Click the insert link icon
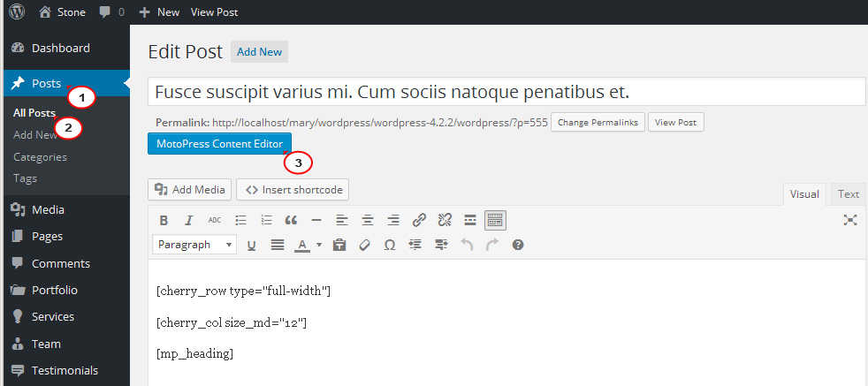Screen dimensions: 868x386 point(419,221)
